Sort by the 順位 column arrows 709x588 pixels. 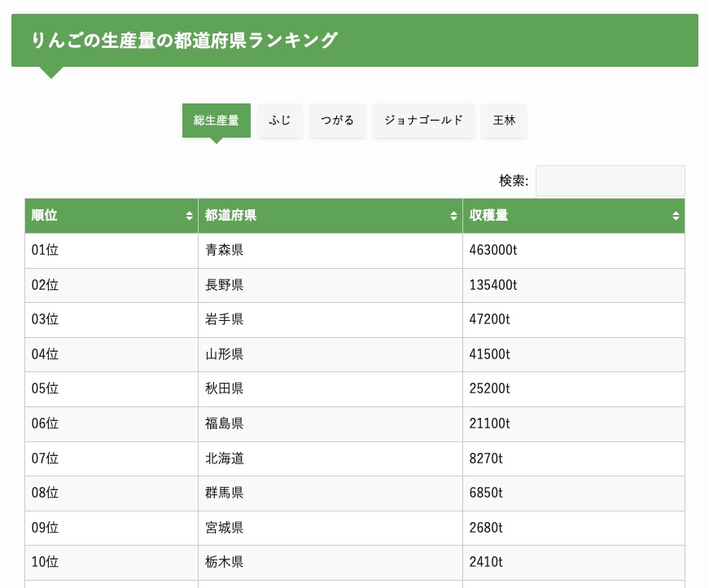point(190,216)
